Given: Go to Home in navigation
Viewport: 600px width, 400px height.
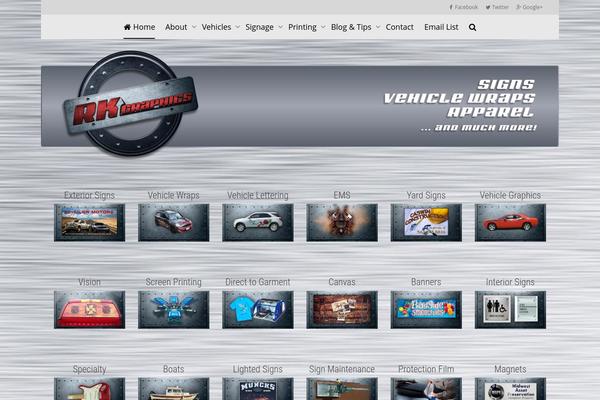Looking at the screenshot, I should click(139, 27).
